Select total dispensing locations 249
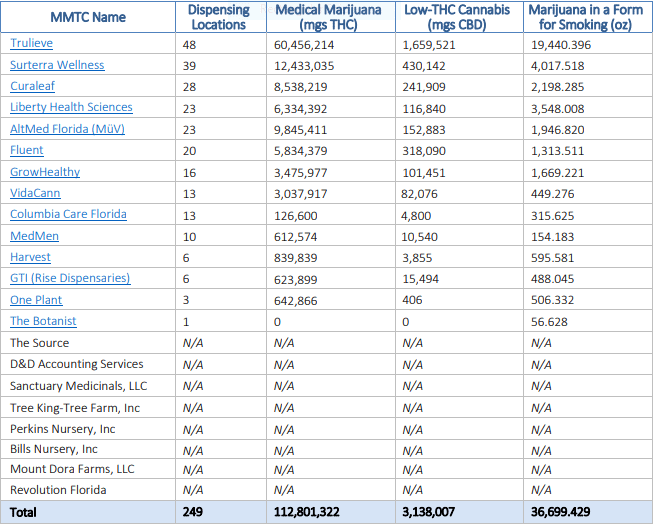This screenshot has width=654, height=525. (x=193, y=512)
